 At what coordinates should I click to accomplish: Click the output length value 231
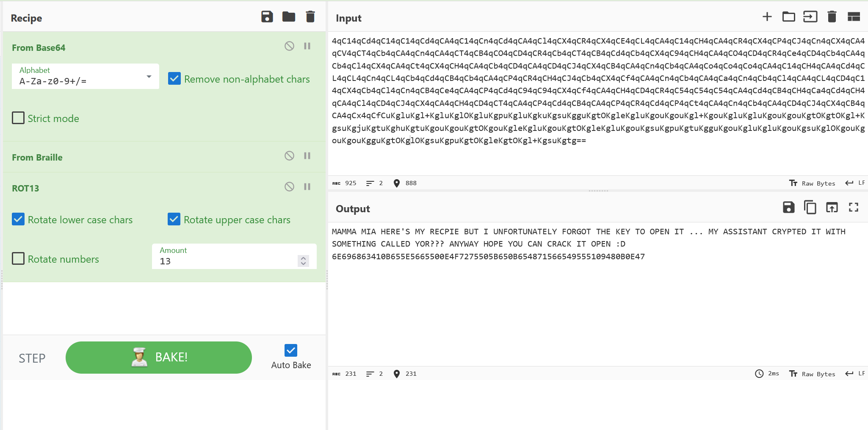click(351, 374)
